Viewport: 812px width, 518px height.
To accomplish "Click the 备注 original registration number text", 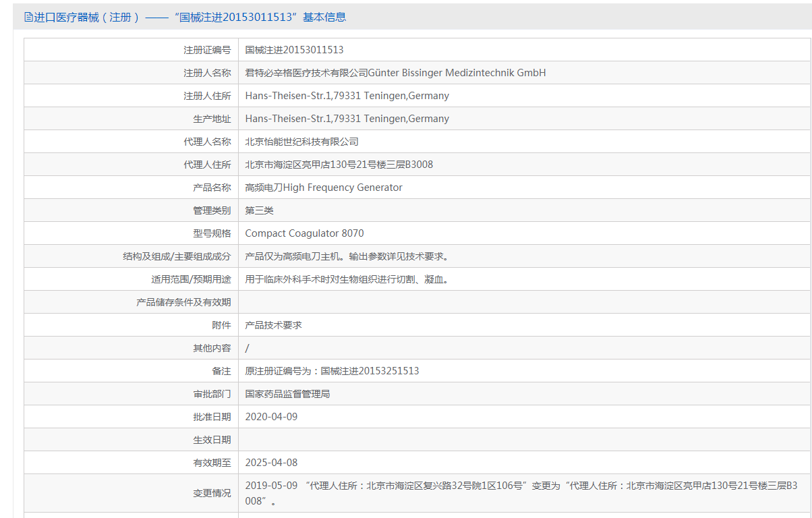I will [332, 371].
